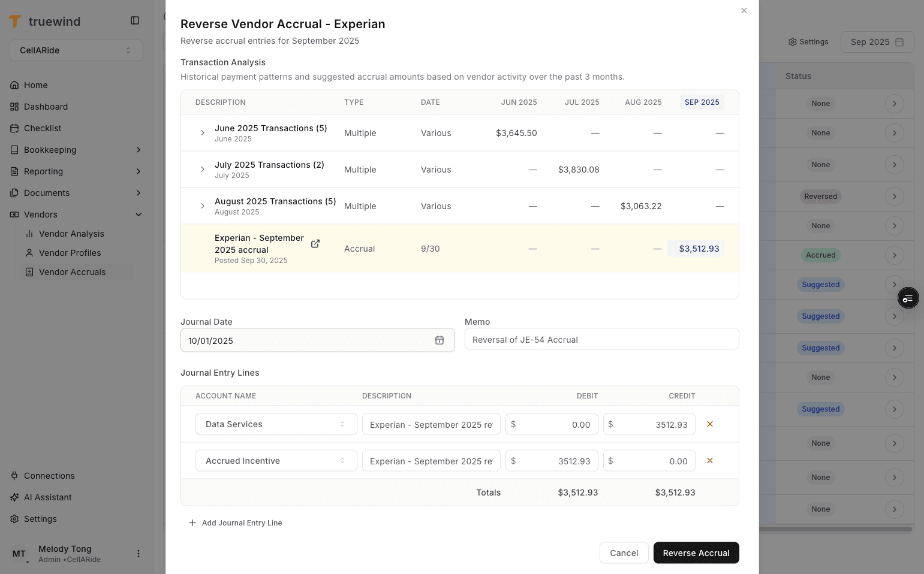
Task: Click the Reporting document icon
Action: 14,171
